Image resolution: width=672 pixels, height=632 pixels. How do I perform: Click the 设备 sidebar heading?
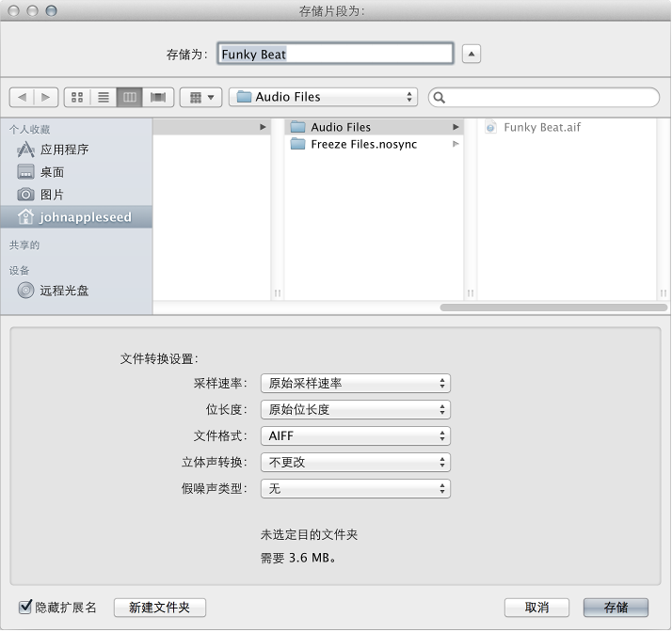19,270
